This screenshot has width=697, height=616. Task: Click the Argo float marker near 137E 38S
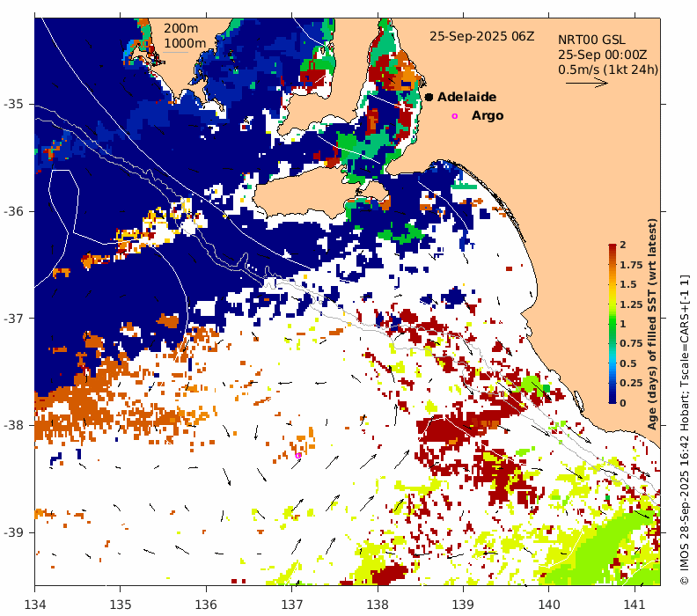click(297, 456)
